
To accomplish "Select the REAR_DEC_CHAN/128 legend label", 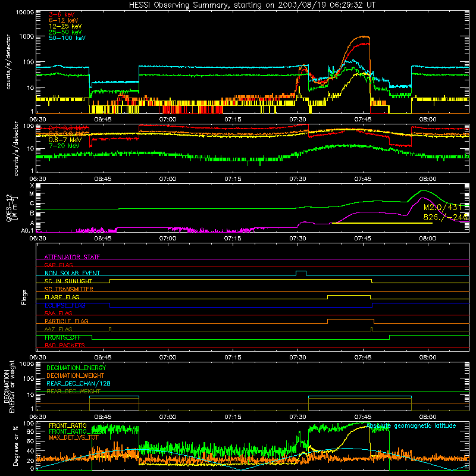I will [x=79, y=383].
